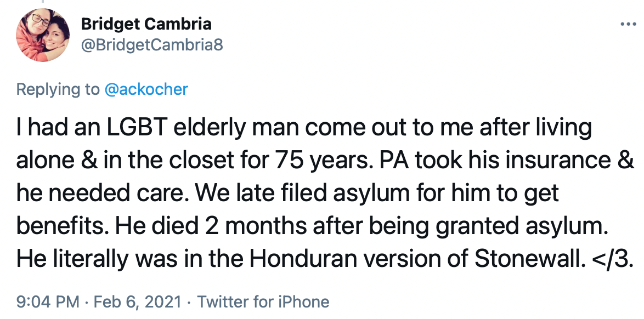The height and width of the screenshot is (319, 644).
Task: Open Bridget Cambria's profile picture
Action: 43,35
